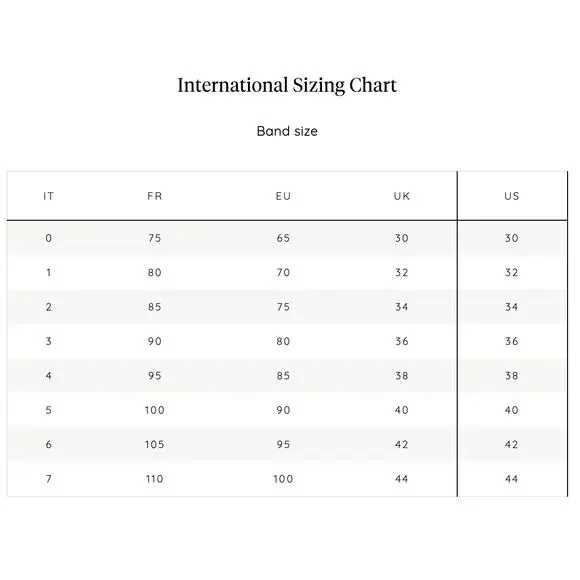The height and width of the screenshot is (580, 580).
Task: Select the Band size subtitle
Action: point(287,131)
